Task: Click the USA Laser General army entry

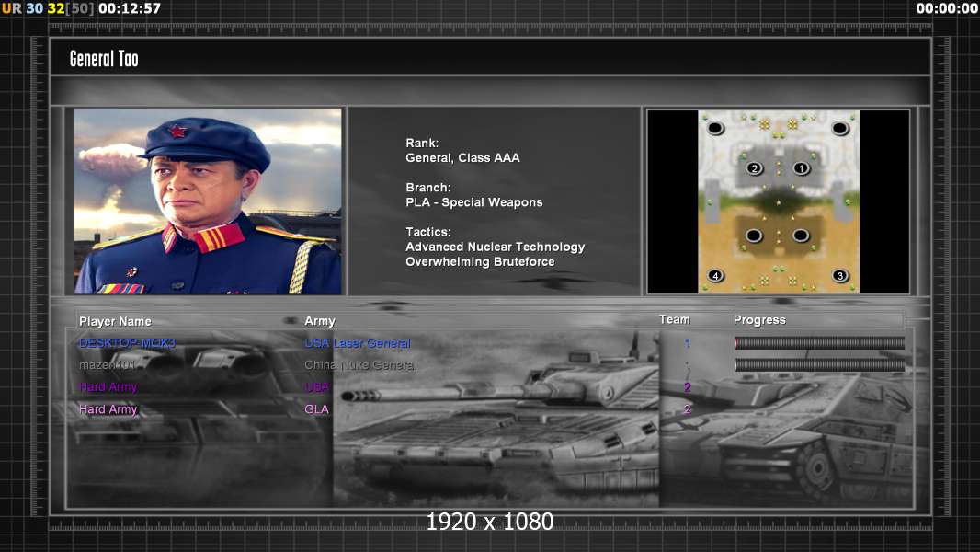Action: click(358, 343)
